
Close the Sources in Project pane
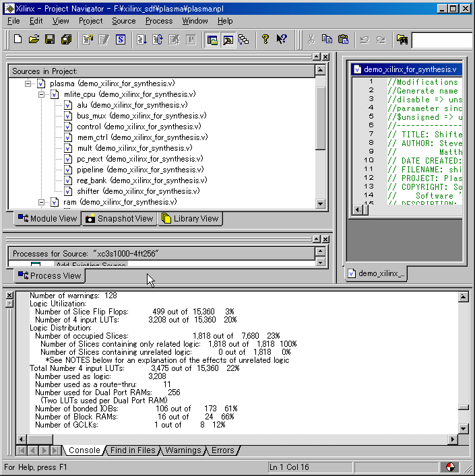325,57
